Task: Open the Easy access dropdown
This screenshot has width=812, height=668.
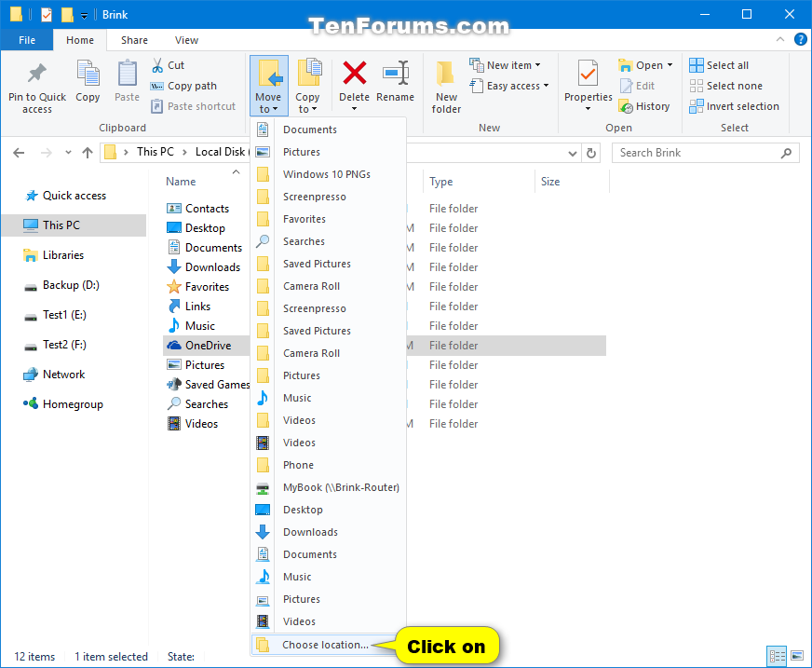Action: [x=508, y=86]
